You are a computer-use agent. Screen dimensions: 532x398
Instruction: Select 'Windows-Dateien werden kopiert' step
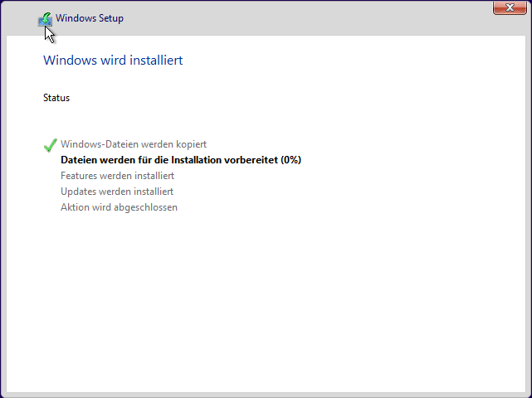pos(134,144)
